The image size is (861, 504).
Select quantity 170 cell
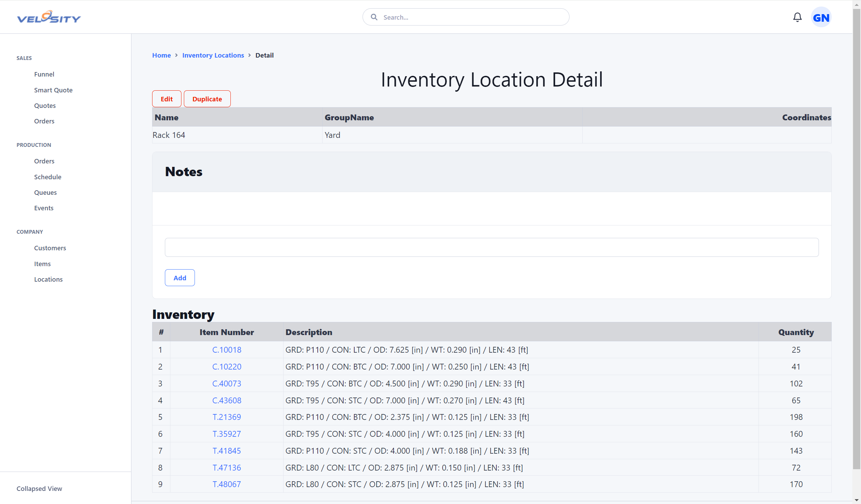tap(795, 484)
